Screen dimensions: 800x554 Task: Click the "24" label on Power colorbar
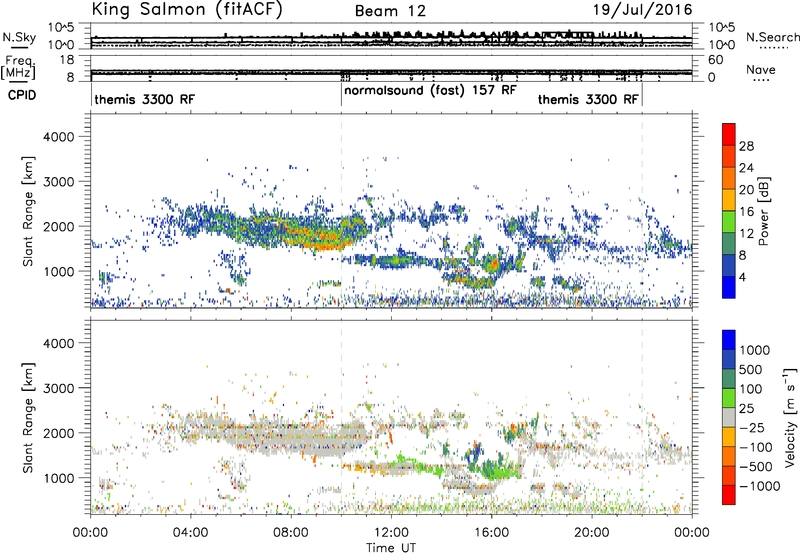[x=746, y=168]
